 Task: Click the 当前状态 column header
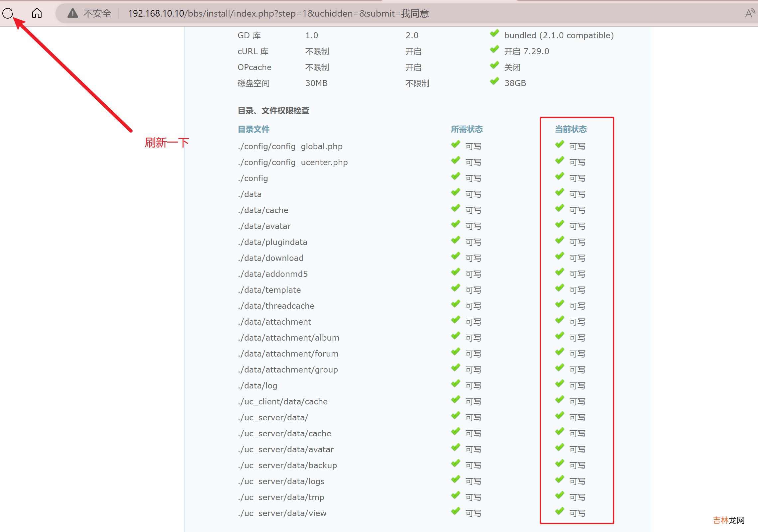(x=571, y=129)
